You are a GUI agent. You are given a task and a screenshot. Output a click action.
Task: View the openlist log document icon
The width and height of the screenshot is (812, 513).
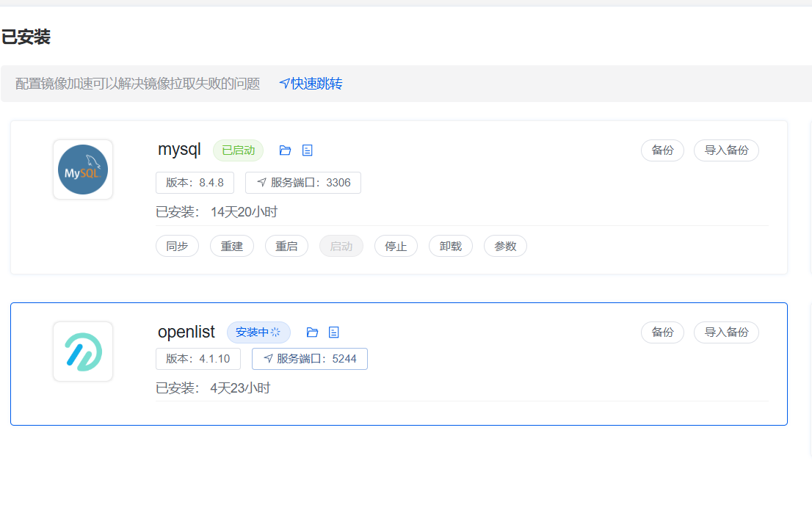click(334, 332)
